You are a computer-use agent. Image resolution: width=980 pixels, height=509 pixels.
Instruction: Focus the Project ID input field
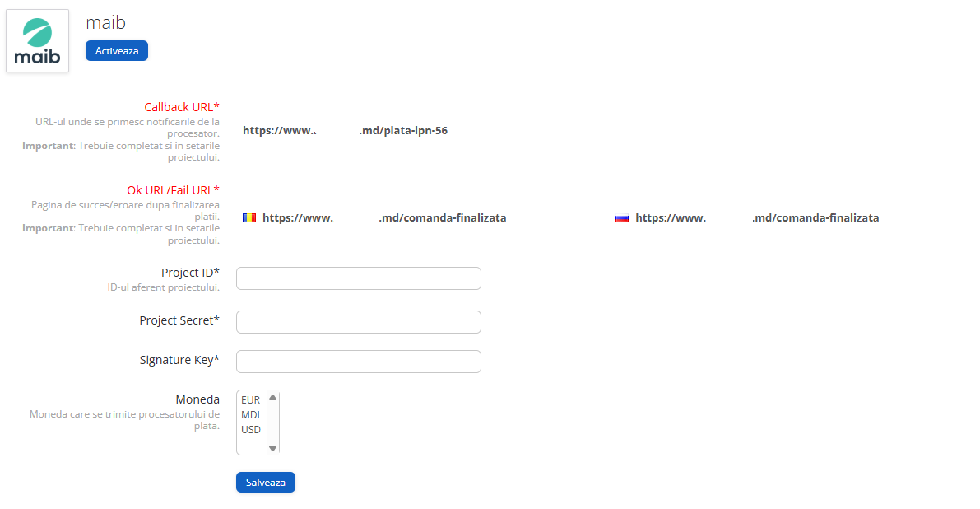click(x=358, y=278)
